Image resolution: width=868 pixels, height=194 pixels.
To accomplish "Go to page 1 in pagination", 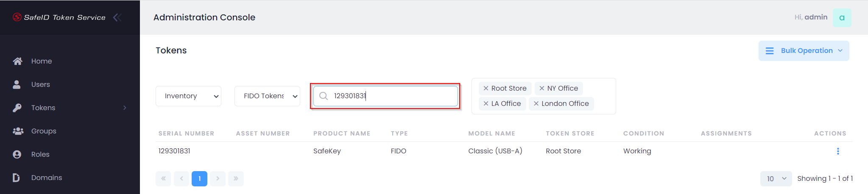I will click(199, 179).
